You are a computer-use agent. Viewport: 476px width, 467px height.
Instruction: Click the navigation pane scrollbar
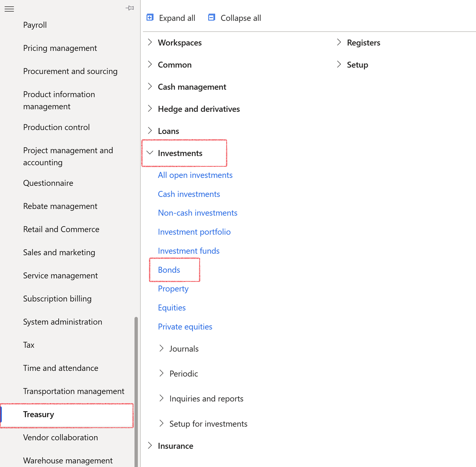(136, 386)
